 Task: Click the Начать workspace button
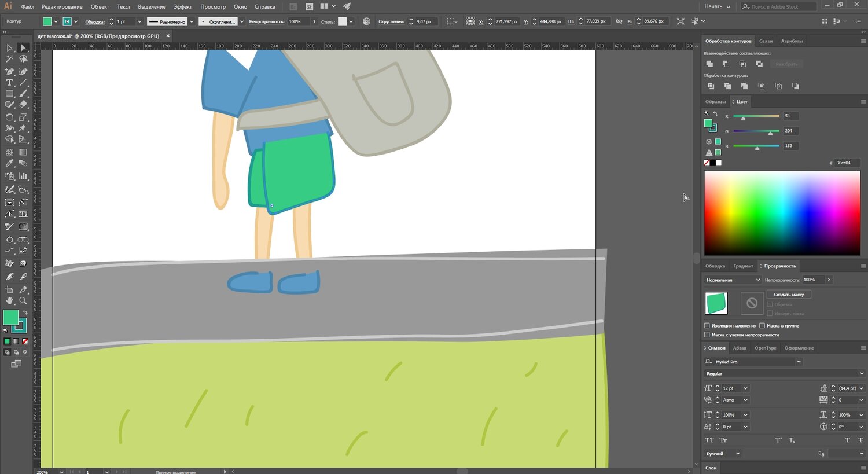click(717, 6)
